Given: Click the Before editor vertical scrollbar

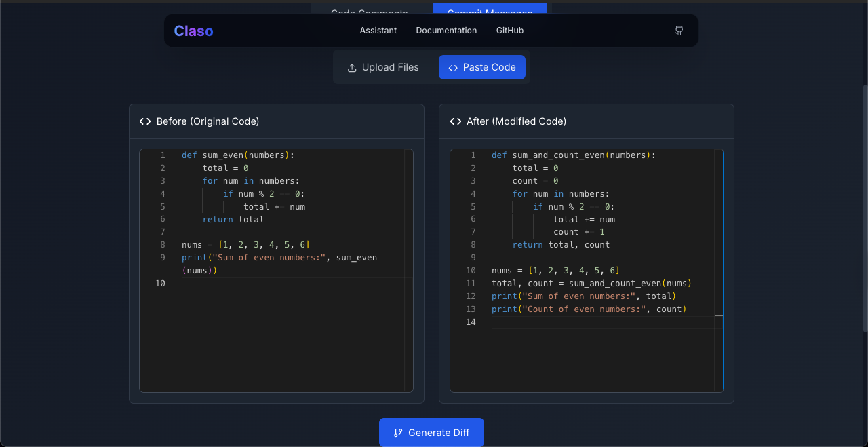Looking at the screenshot, I should pos(409,271).
